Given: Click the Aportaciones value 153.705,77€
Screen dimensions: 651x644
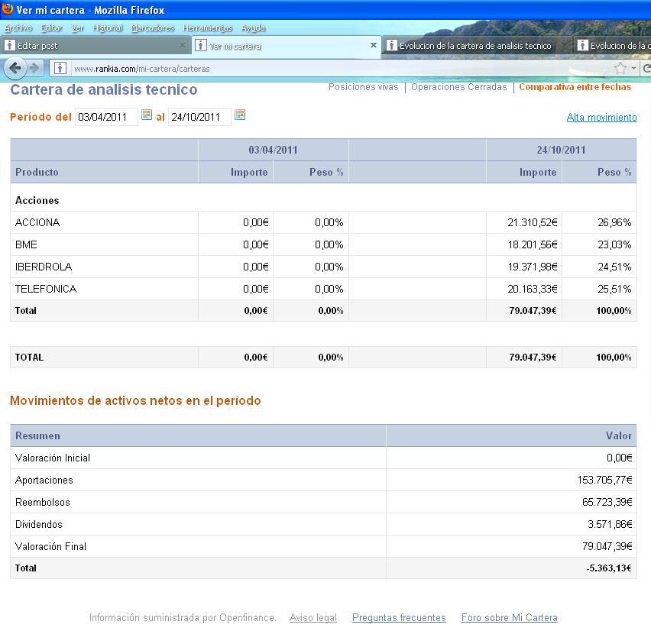Looking at the screenshot, I should (x=604, y=480).
